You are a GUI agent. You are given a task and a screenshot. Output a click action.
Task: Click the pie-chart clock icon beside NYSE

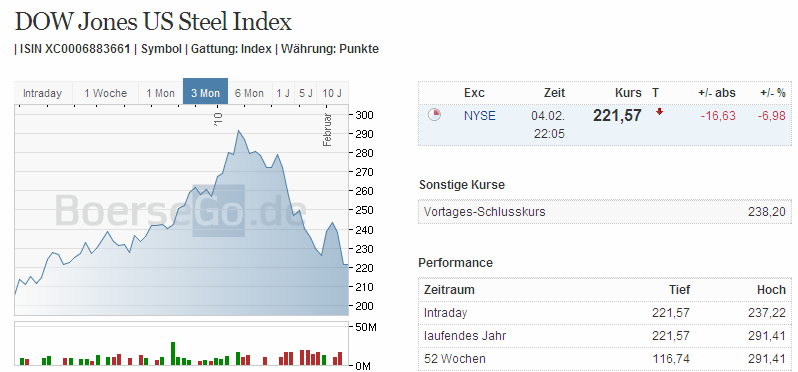pyautogui.click(x=434, y=115)
